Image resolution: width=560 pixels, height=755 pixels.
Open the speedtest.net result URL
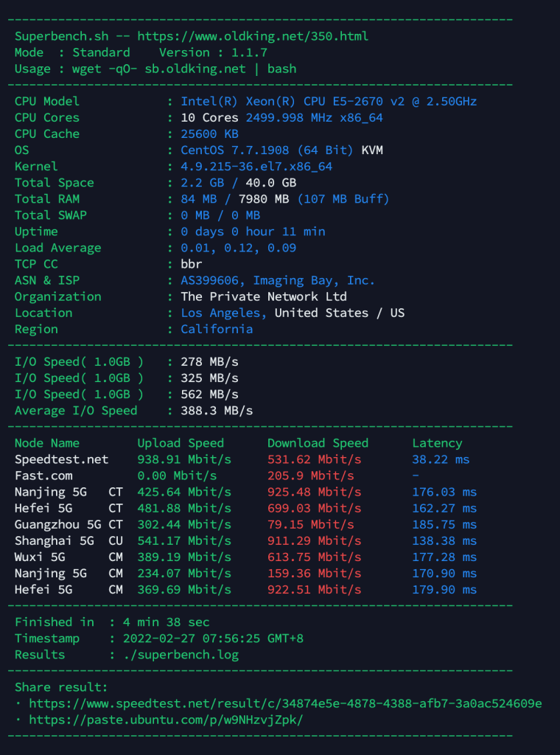pos(285,703)
